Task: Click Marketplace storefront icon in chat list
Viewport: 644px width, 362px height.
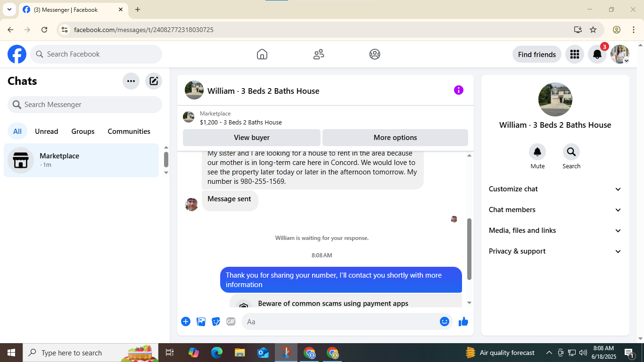Action: [21, 160]
